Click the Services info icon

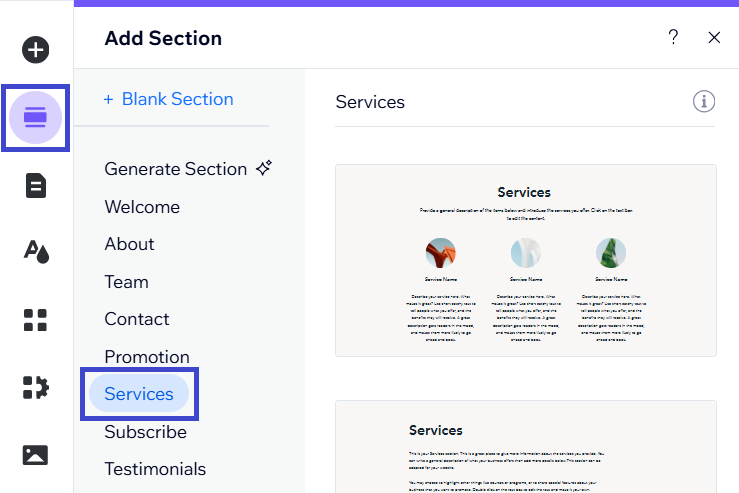tap(704, 102)
